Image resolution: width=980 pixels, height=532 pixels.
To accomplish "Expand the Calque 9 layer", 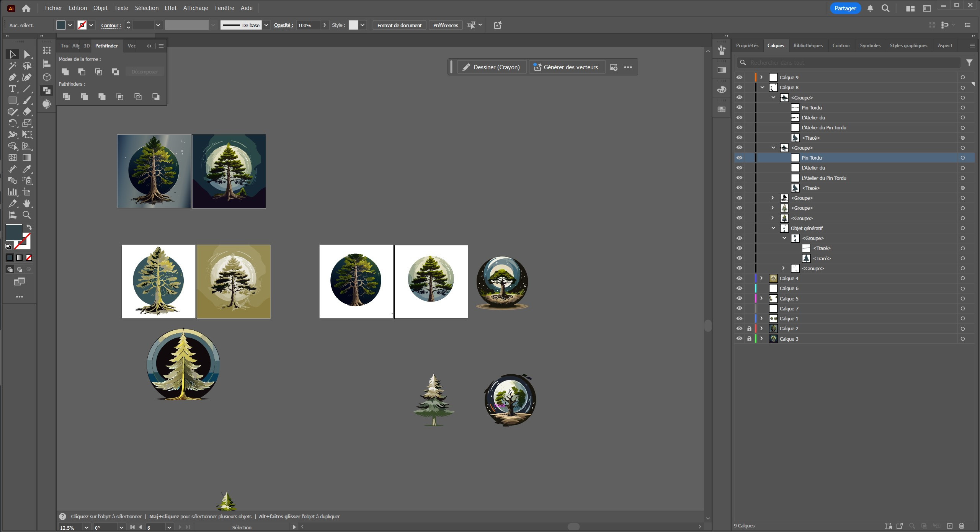I will (x=762, y=77).
